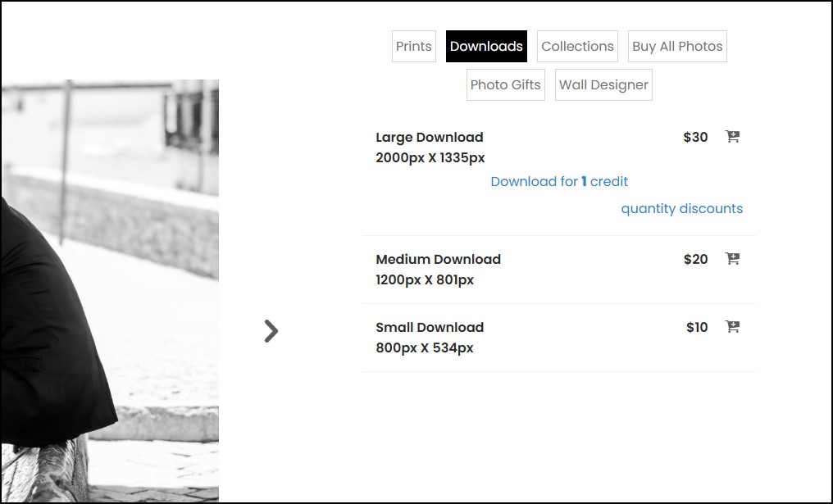Viewport: 833px width, 504px height.
Task: Add Large Download to cart
Action: tap(733, 137)
